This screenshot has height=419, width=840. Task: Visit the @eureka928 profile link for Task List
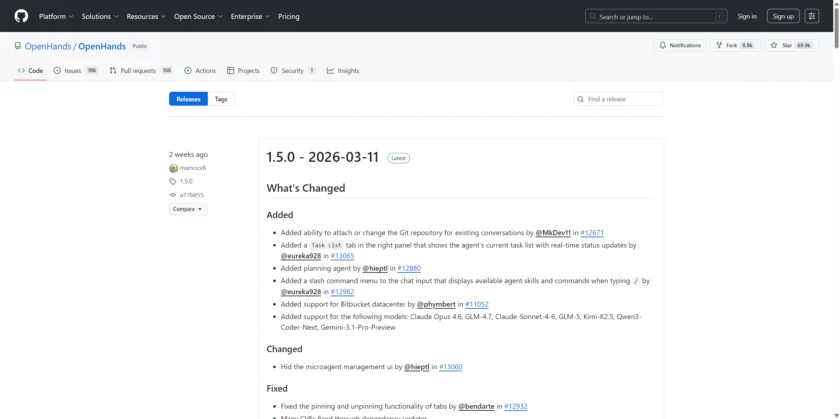[x=300, y=256]
